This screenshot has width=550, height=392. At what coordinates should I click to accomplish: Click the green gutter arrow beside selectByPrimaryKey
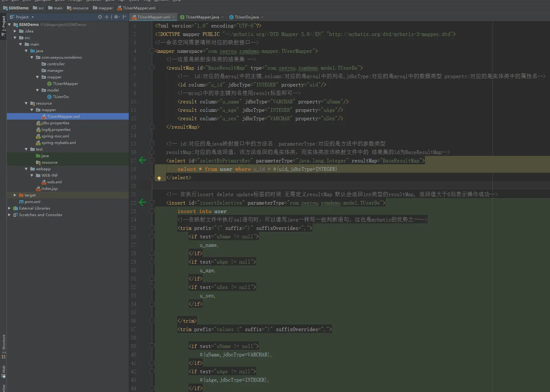tap(143, 160)
